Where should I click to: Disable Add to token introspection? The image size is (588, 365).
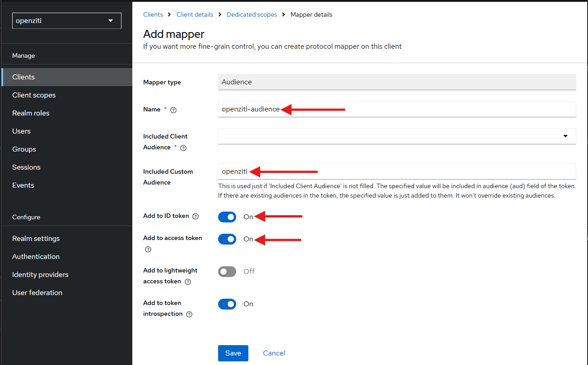pos(227,304)
